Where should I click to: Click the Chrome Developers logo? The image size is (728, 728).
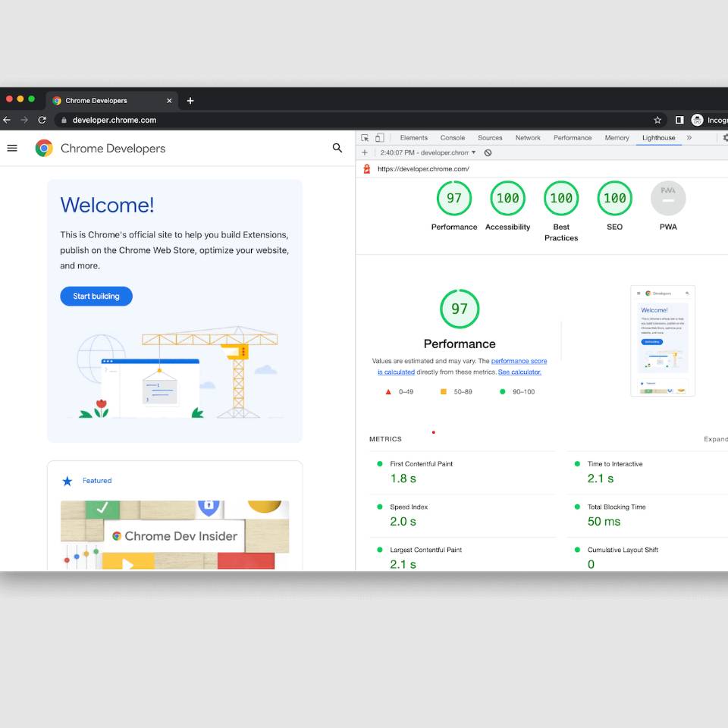[44, 148]
